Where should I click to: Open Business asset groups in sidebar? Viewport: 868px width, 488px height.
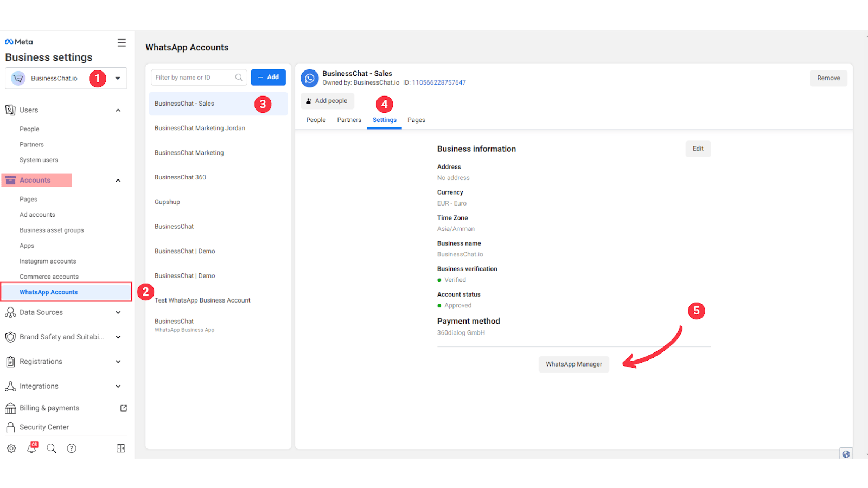52,230
